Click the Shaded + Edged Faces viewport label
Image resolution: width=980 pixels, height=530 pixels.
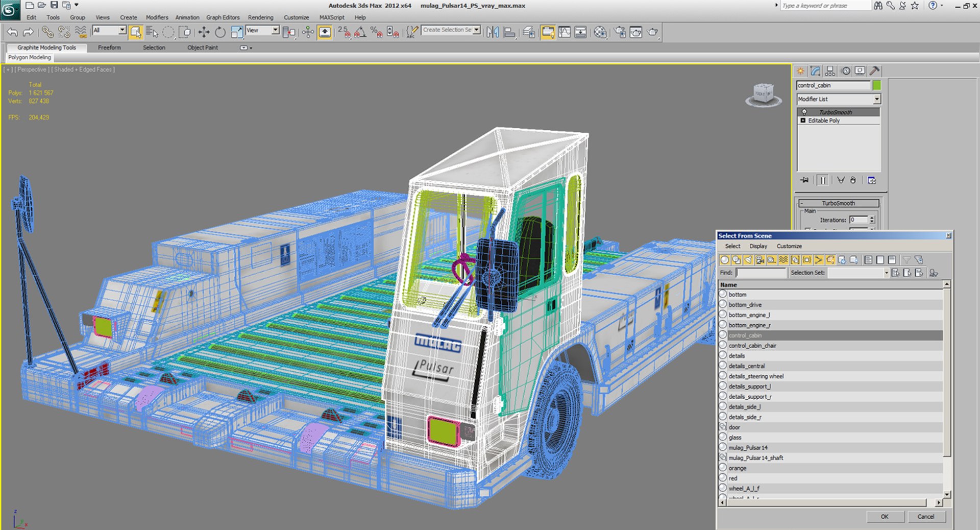tap(84, 69)
